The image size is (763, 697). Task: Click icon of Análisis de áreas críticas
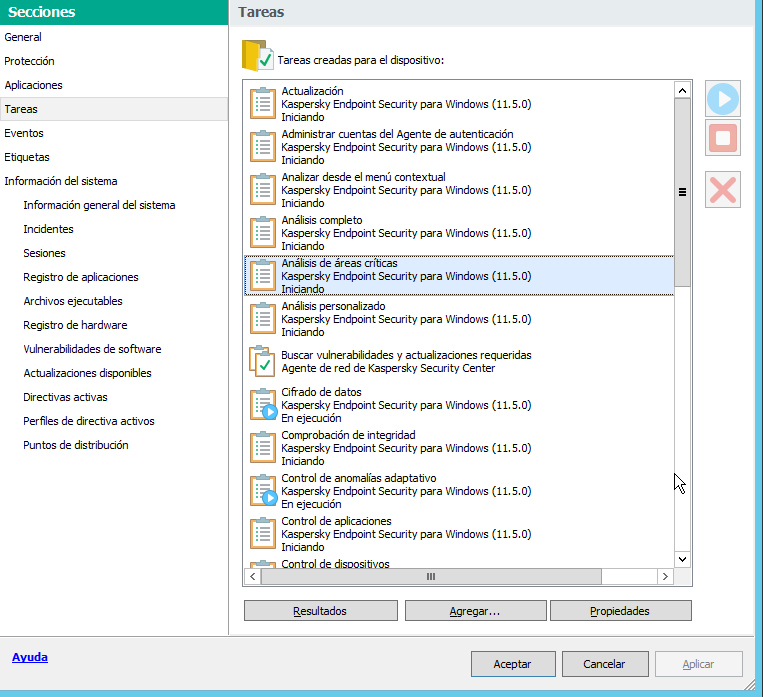coord(263,275)
